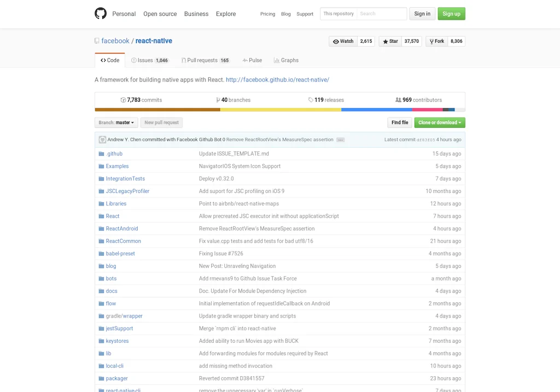View contributors via the people icon
Viewport: 560px width, 392px height.
[x=398, y=100]
